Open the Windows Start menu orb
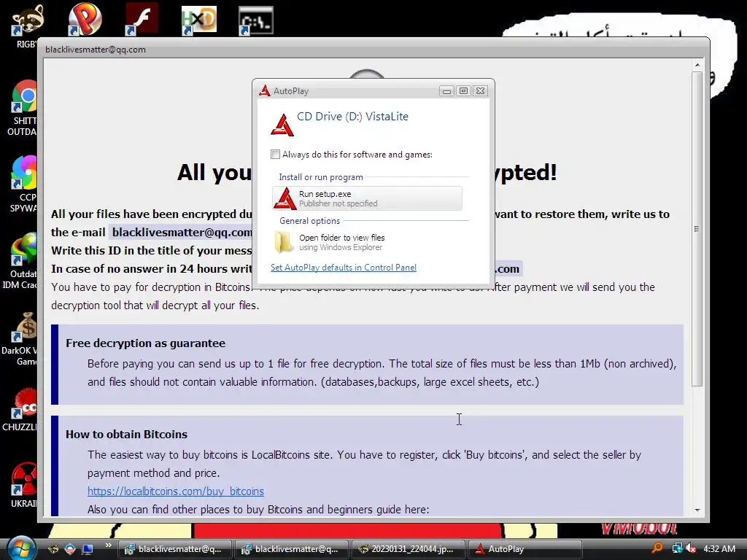Image resolution: width=747 pixels, height=560 pixels. pyautogui.click(x=21, y=548)
